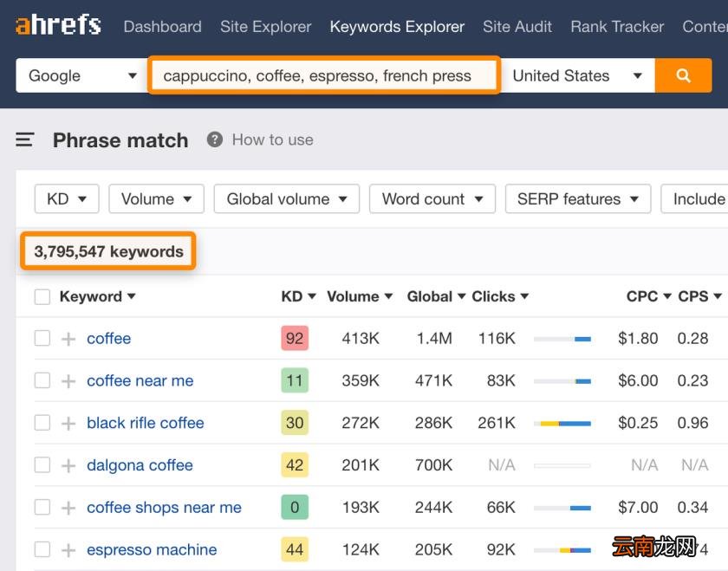Sort by the Clicks column header
The height and width of the screenshot is (571, 728).
pyautogui.click(x=500, y=296)
